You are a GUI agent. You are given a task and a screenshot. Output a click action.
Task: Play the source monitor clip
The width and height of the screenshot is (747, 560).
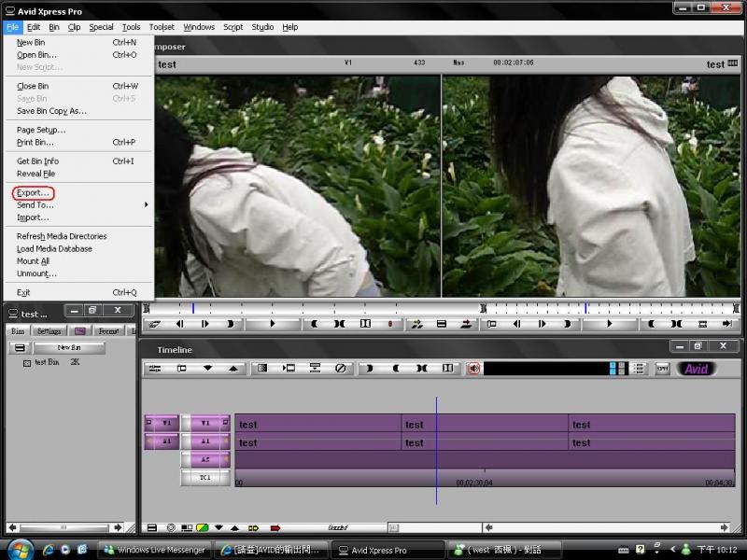[x=273, y=324]
